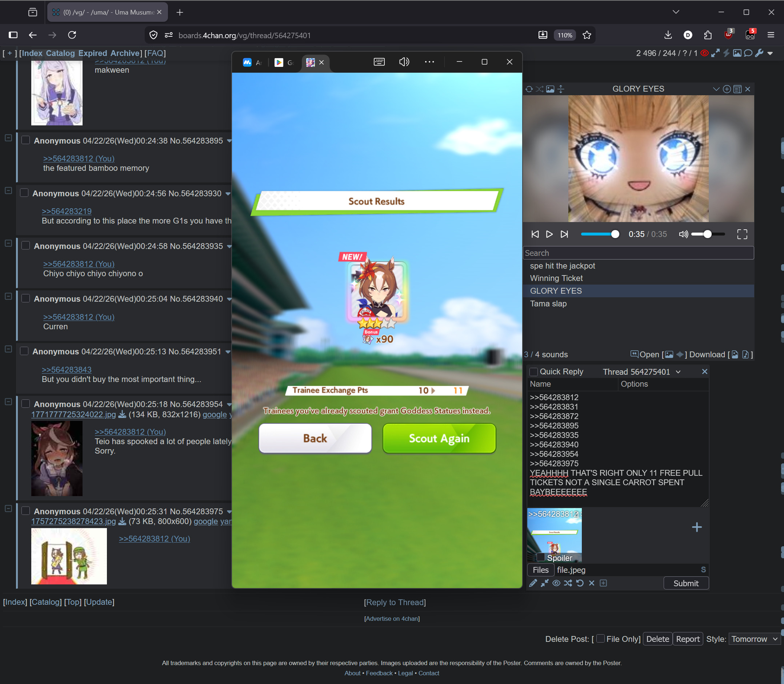Enter fullscreen in the sound player
Screen dimensions: 784x684
point(741,234)
